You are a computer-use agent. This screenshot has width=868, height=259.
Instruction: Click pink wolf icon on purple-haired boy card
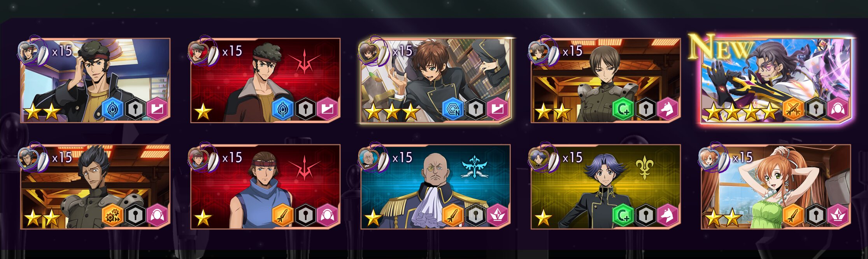click(x=668, y=215)
